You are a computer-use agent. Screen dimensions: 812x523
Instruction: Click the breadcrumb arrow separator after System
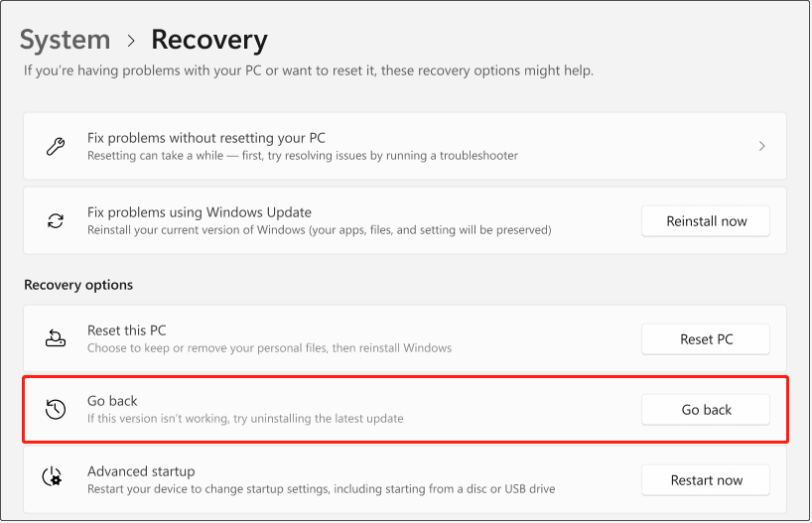pyautogui.click(x=131, y=41)
